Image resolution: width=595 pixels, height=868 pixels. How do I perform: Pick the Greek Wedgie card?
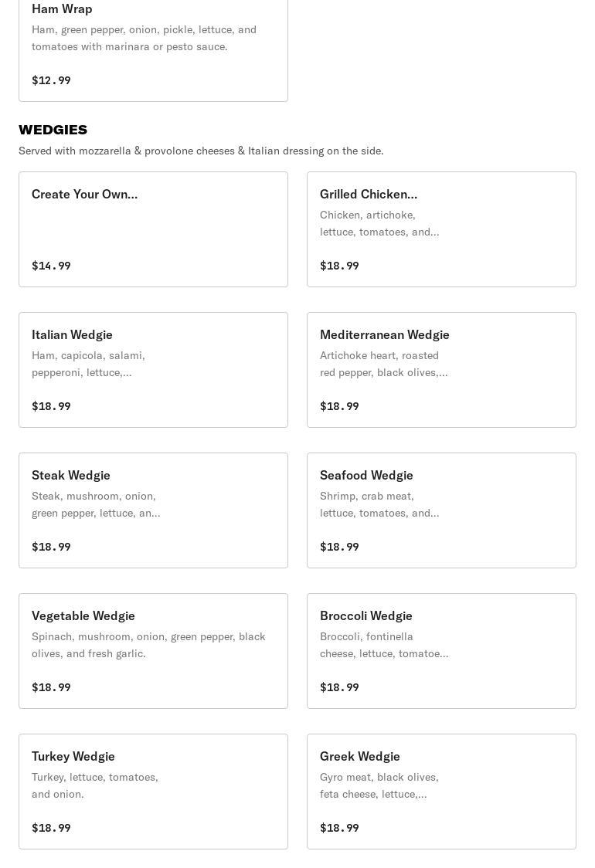point(441,791)
